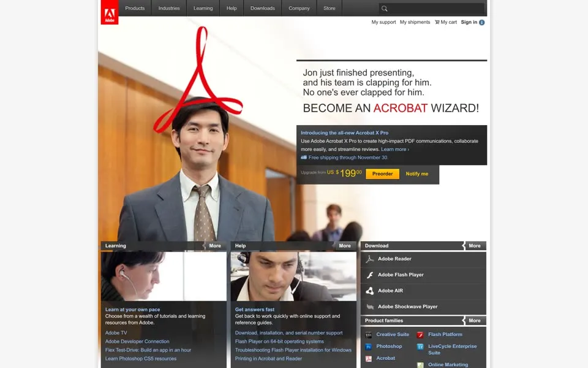Expand More in the Download panel
This screenshot has height=368, width=588.
click(474, 245)
